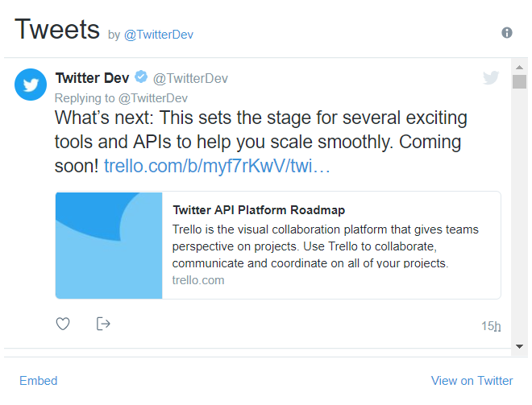Open the Twitter API Platform Roadmap card title

(x=259, y=210)
